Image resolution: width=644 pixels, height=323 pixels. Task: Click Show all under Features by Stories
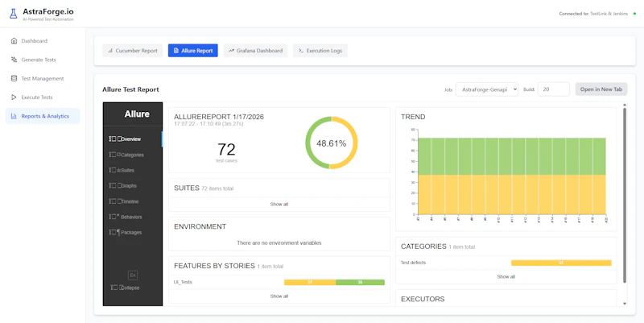pyautogui.click(x=279, y=296)
